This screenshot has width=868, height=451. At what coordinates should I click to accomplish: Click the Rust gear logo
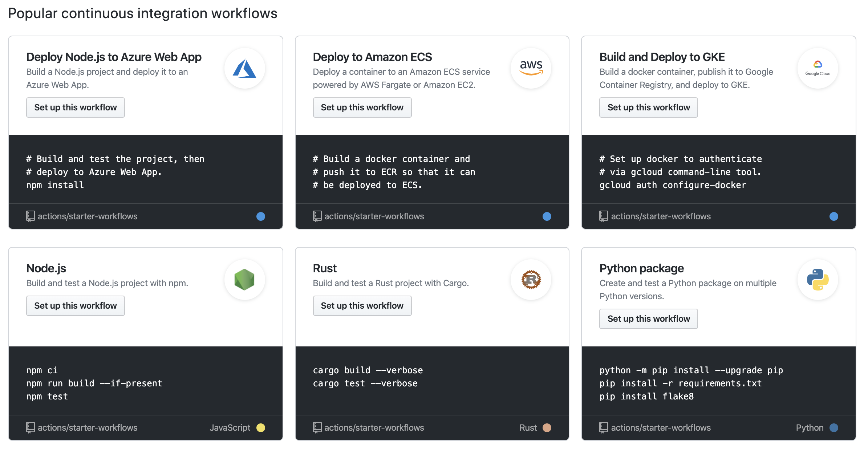[x=531, y=280]
